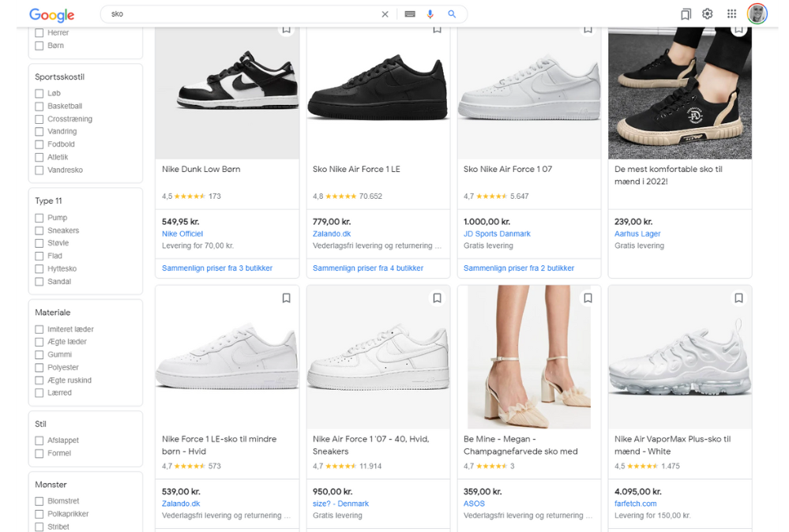This screenshot has width=789, height=532.
Task: Check the Vandresko option
Action: click(x=39, y=170)
